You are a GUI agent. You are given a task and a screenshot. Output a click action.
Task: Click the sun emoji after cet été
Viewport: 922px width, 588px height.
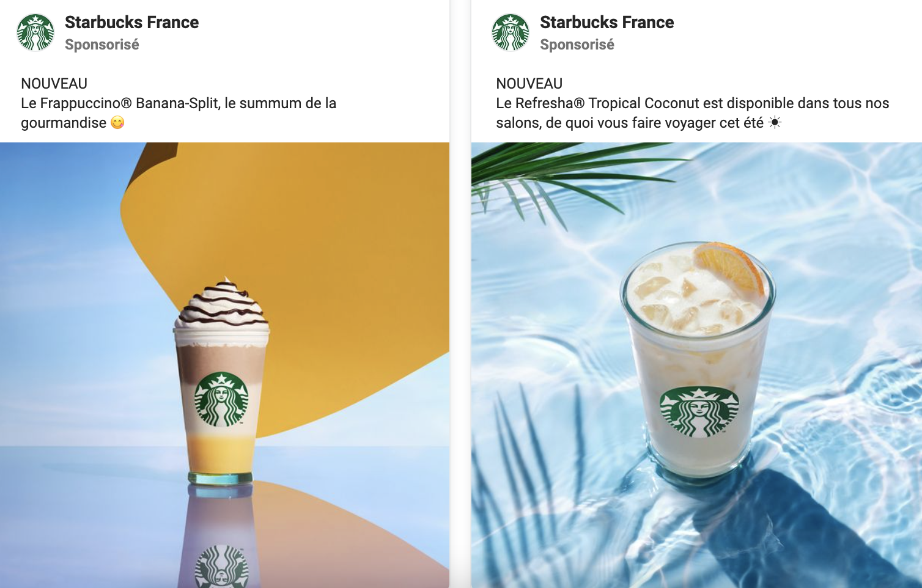point(775,122)
